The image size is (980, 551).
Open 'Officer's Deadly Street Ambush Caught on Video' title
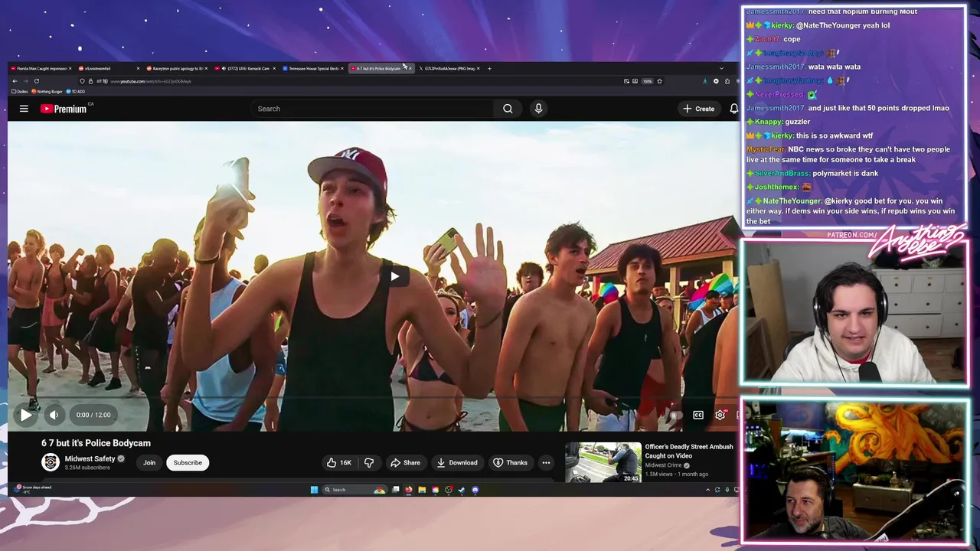coord(689,451)
